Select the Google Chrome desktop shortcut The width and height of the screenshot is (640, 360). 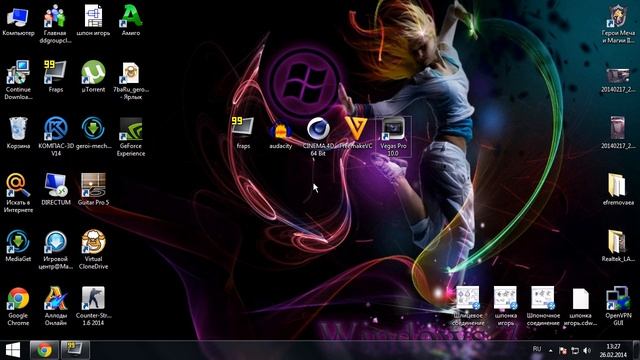[x=18, y=306]
